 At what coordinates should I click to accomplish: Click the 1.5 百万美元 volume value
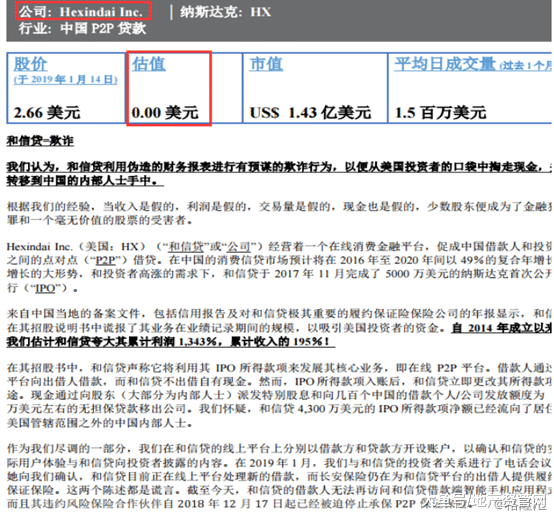click(440, 113)
